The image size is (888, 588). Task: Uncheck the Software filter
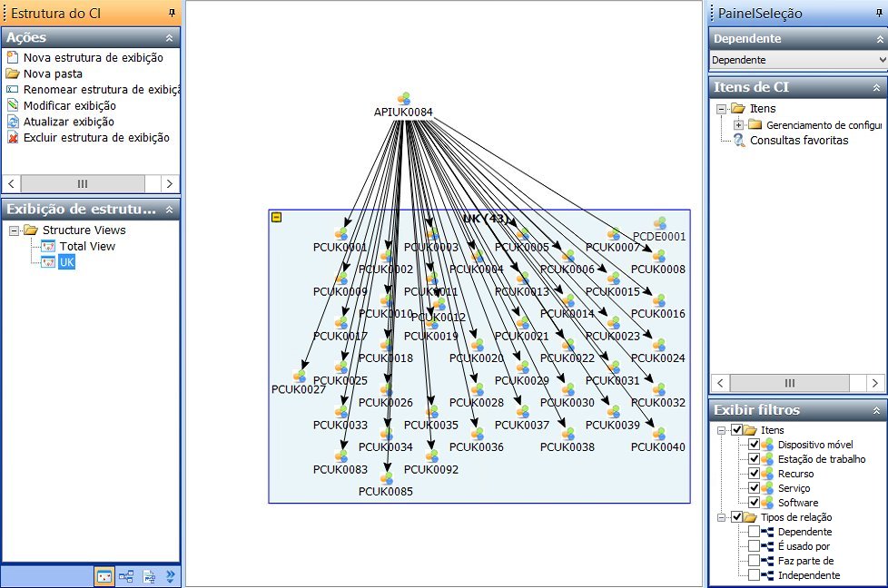click(x=754, y=503)
